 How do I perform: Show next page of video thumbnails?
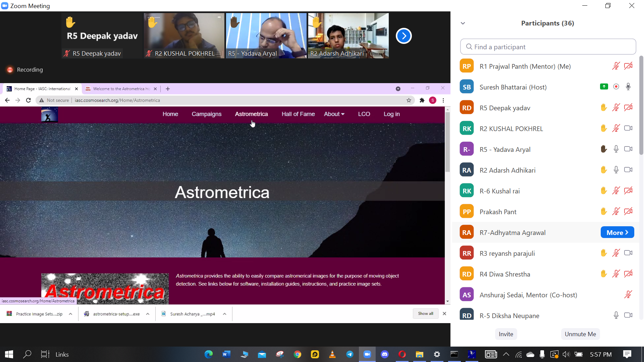(404, 36)
